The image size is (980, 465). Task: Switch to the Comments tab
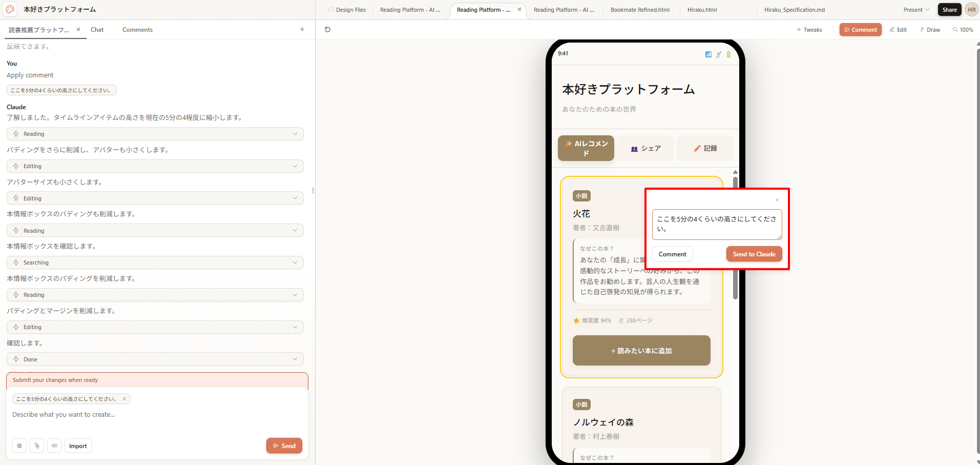137,30
